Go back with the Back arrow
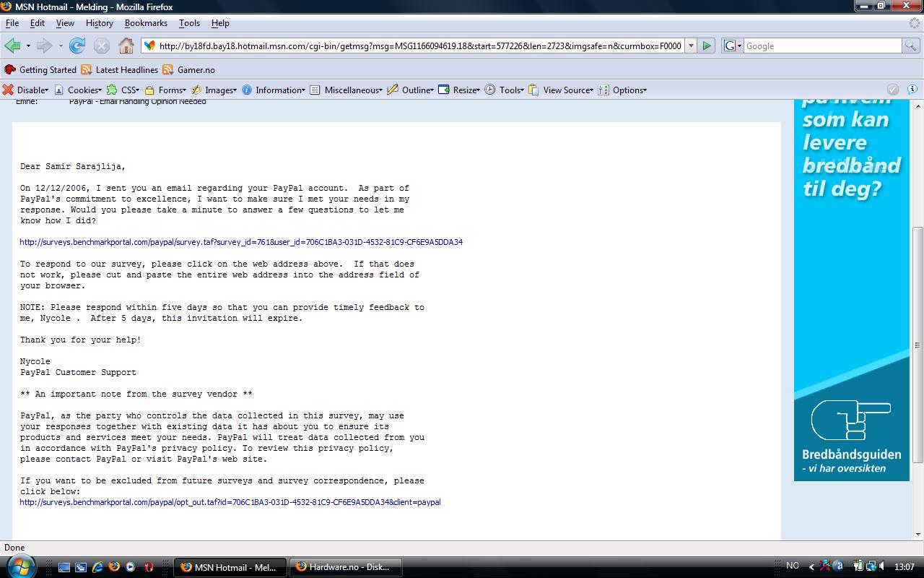 point(12,46)
